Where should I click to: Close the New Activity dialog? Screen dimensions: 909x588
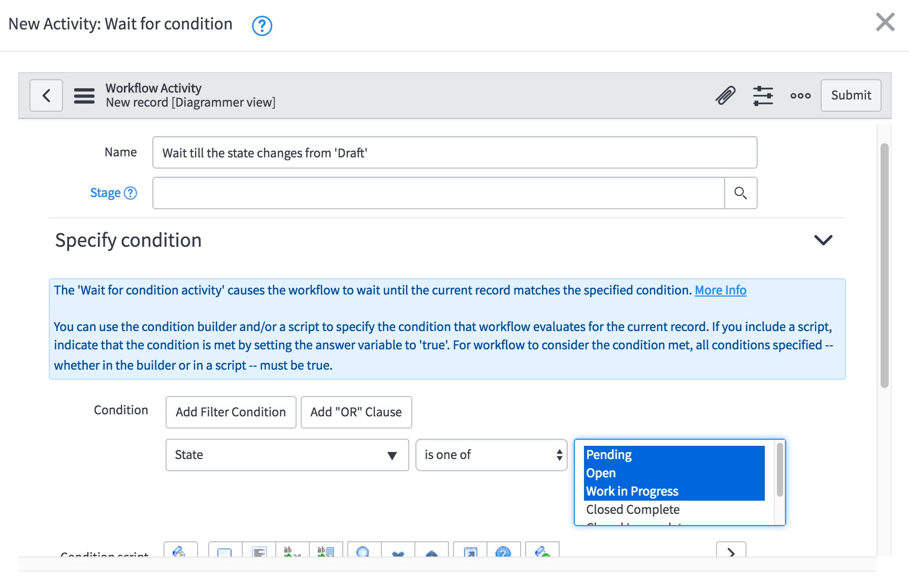[x=885, y=22]
